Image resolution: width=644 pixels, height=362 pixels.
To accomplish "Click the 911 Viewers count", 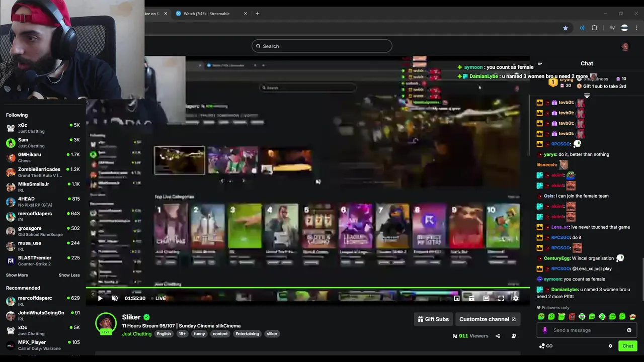I will pos(470,336).
